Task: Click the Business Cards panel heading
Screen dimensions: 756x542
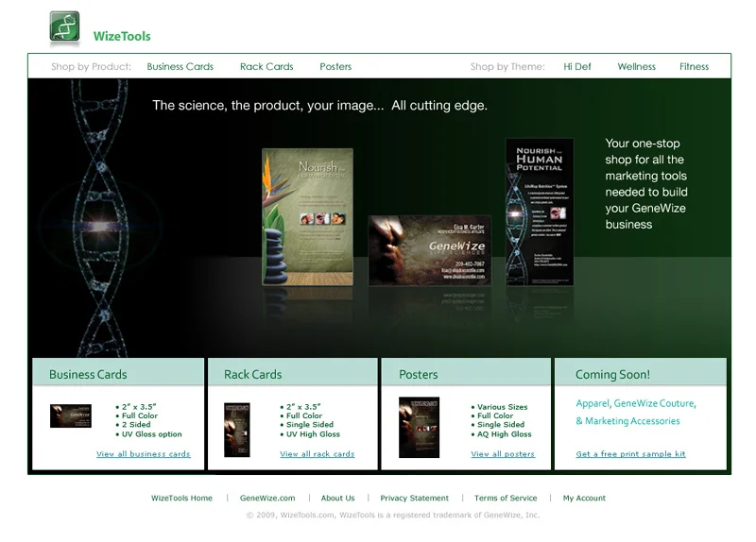Action: pos(88,374)
